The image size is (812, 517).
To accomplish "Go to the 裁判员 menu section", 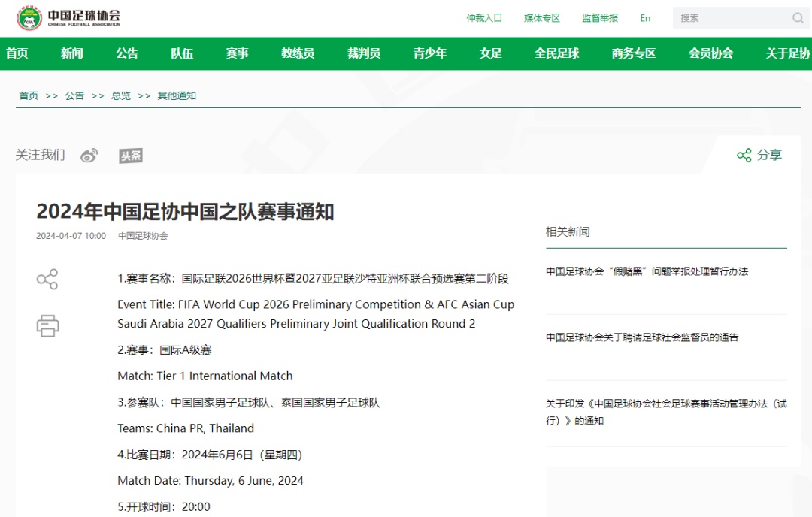I will (363, 53).
